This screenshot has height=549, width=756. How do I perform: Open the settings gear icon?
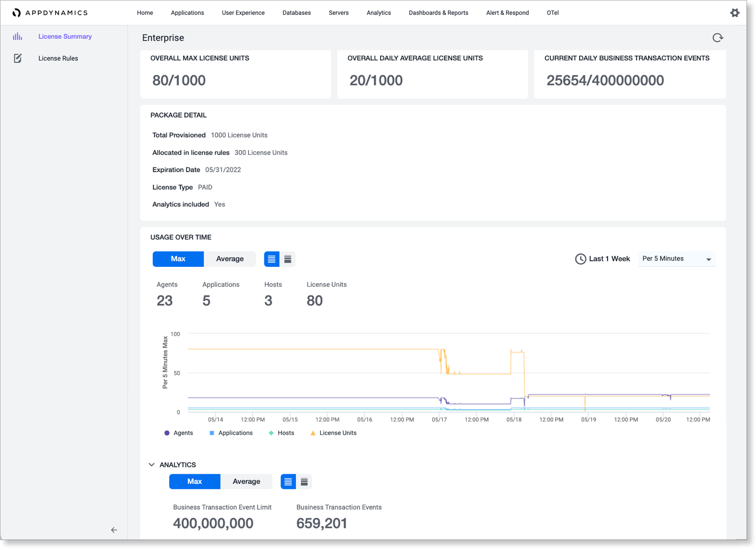pyautogui.click(x=735, y=13)
